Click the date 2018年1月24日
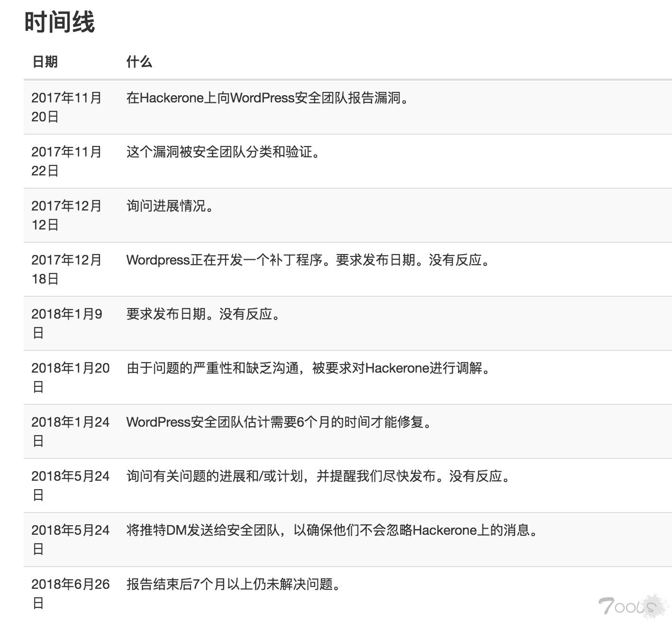Screen dimensions: 672x622 point(71,431)
